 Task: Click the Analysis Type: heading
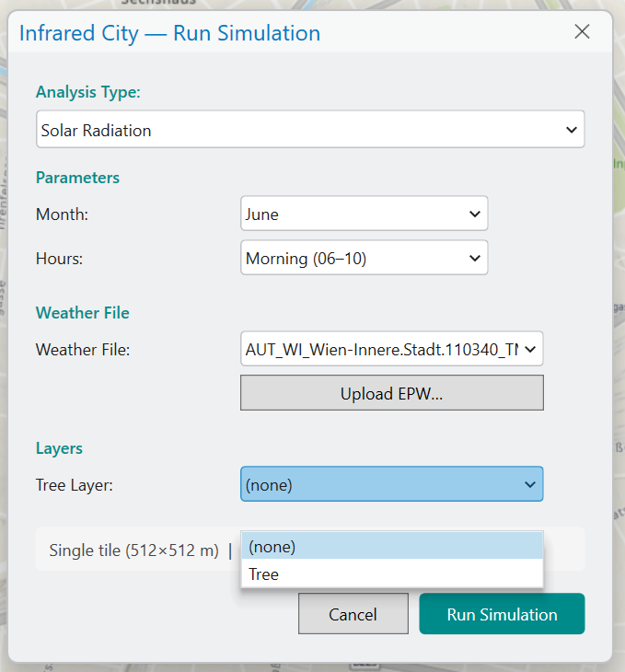point(87,92)
